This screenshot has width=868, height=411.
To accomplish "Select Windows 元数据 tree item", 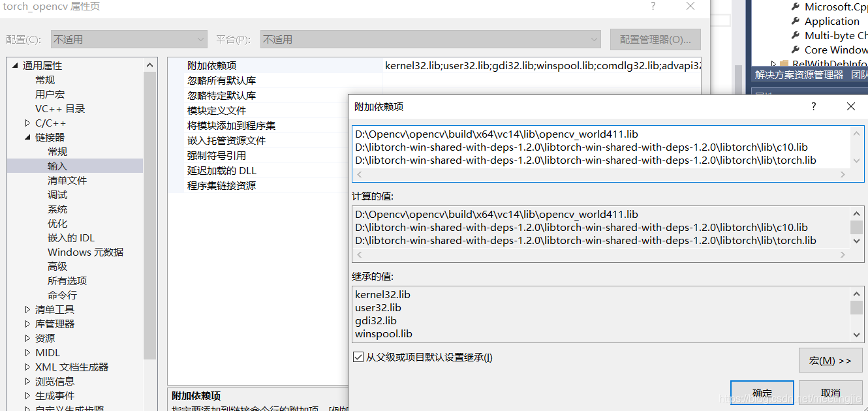I will tap(85, 252).
